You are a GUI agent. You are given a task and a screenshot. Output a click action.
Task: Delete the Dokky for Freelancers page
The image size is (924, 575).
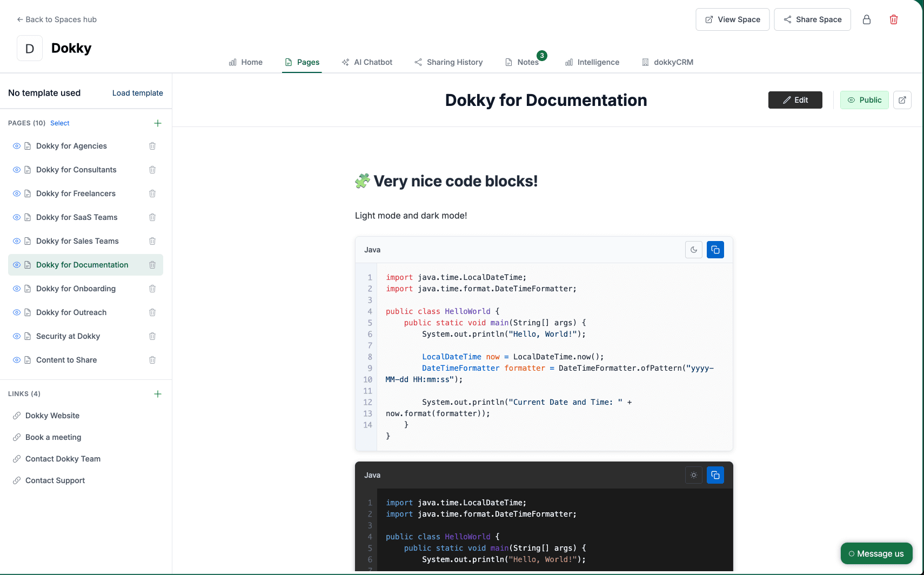tap(152, 193)
